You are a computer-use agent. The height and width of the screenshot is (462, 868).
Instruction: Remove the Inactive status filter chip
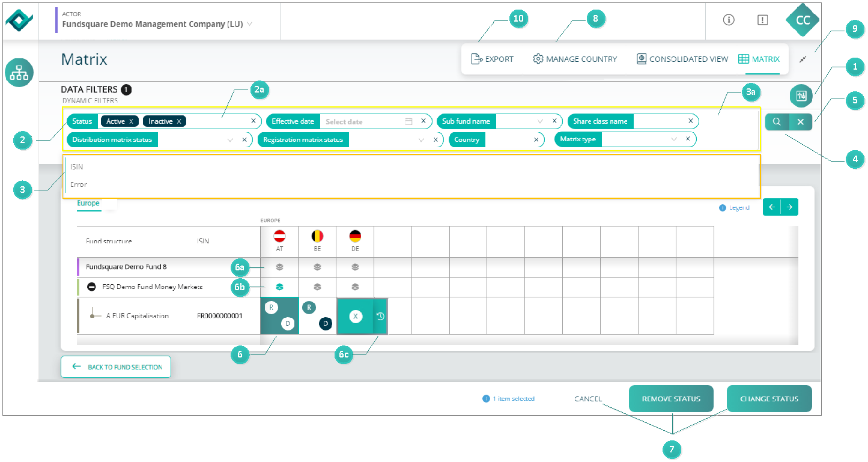pyautogui.click(x=179, y=121)
